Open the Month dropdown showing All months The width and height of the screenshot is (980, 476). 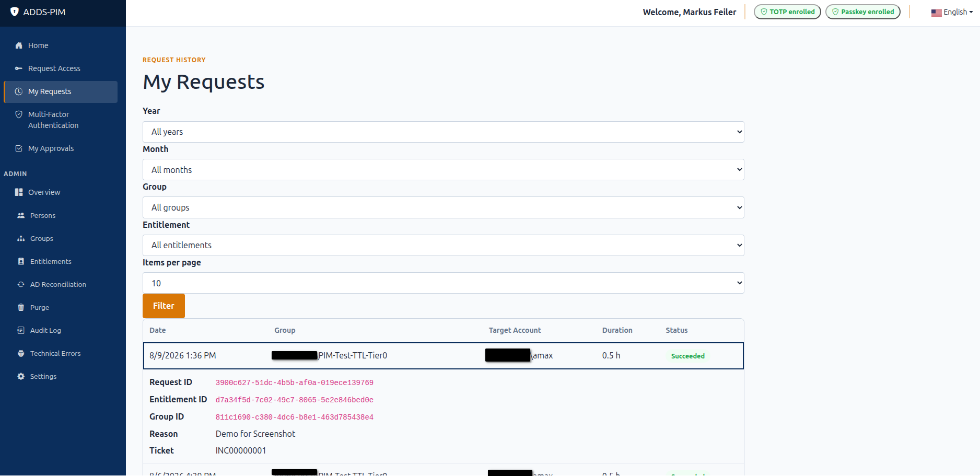443,170
